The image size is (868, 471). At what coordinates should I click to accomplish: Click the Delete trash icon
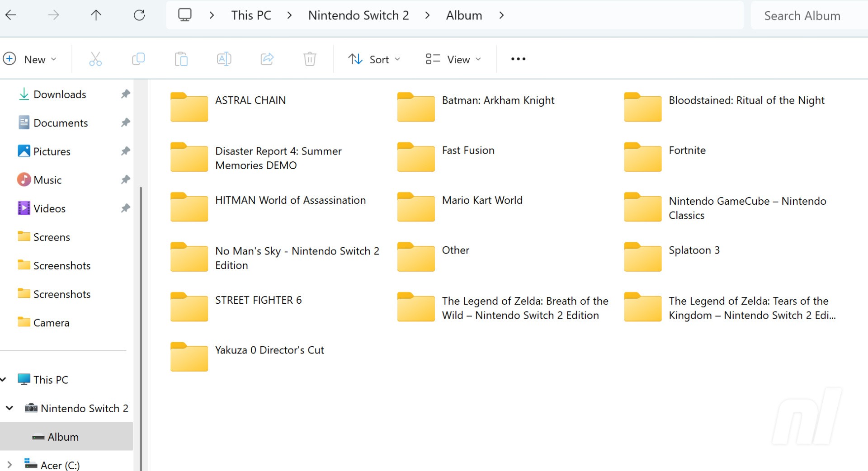coord(310,59)
